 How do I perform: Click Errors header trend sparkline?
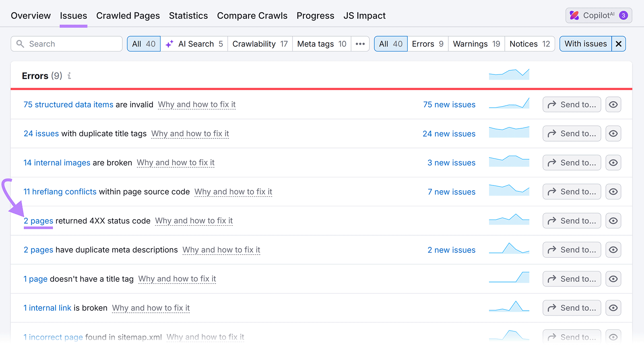point(509,74)
